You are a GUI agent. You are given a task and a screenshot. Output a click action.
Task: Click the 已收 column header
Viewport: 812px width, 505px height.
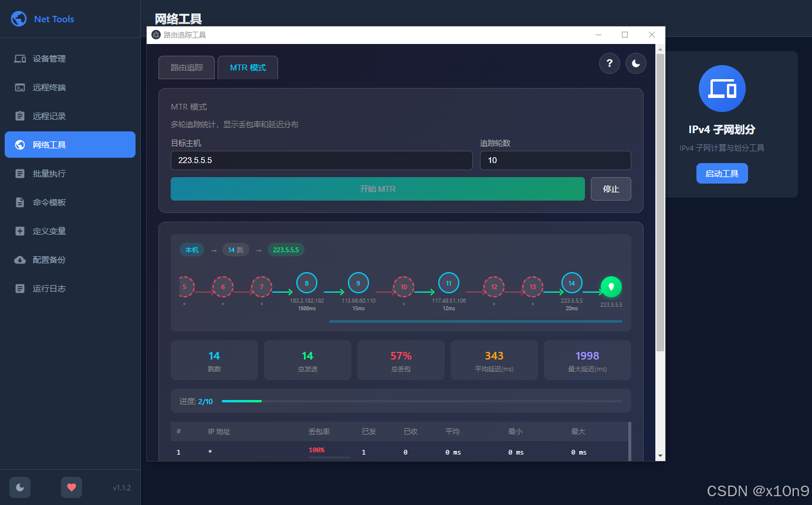pos(411,432)
